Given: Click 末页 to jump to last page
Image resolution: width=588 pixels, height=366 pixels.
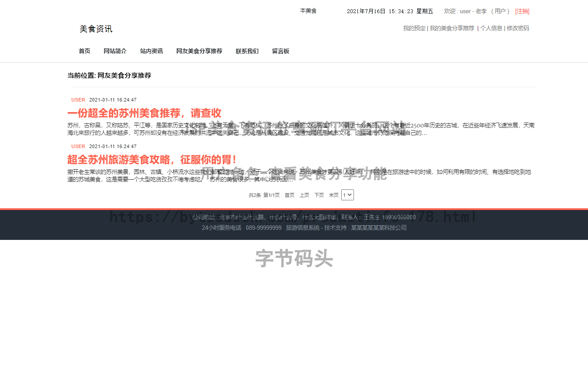Looking at the screenshot, I should point(333,195).
